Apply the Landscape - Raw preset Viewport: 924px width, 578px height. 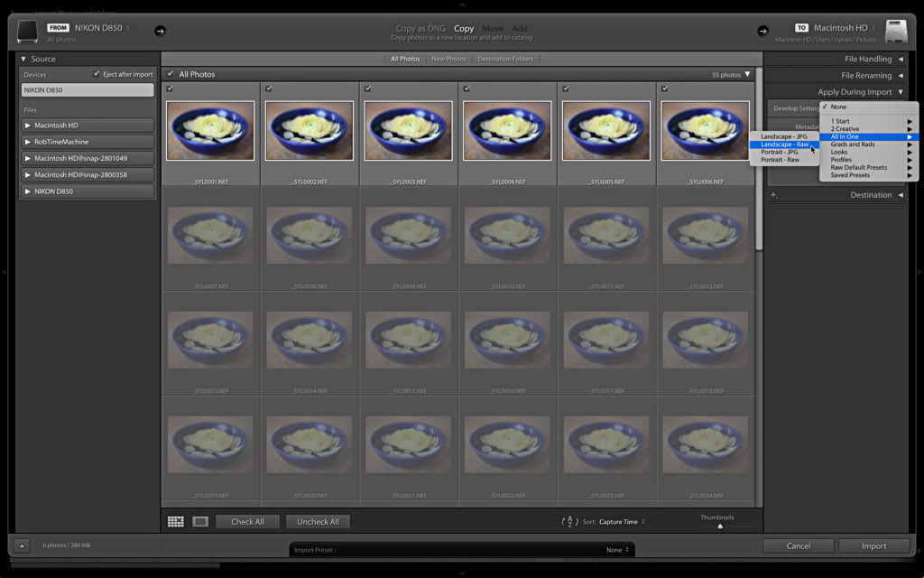pos(784,144)
